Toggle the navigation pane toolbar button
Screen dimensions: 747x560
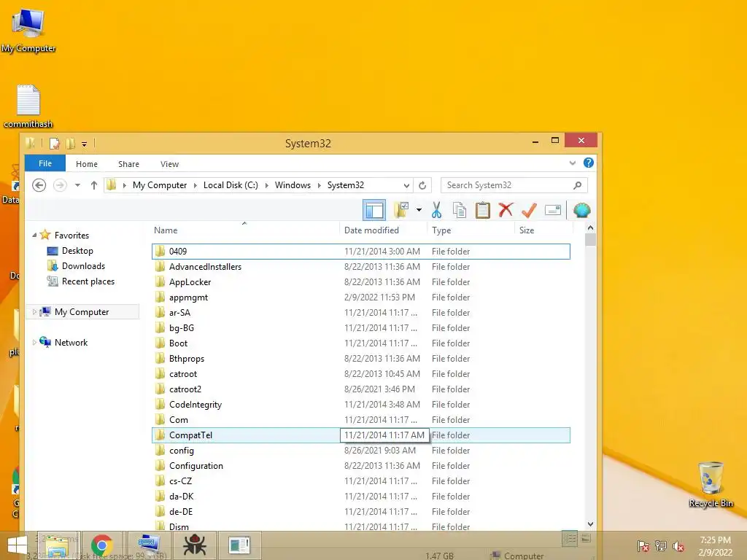pos(374,210)
